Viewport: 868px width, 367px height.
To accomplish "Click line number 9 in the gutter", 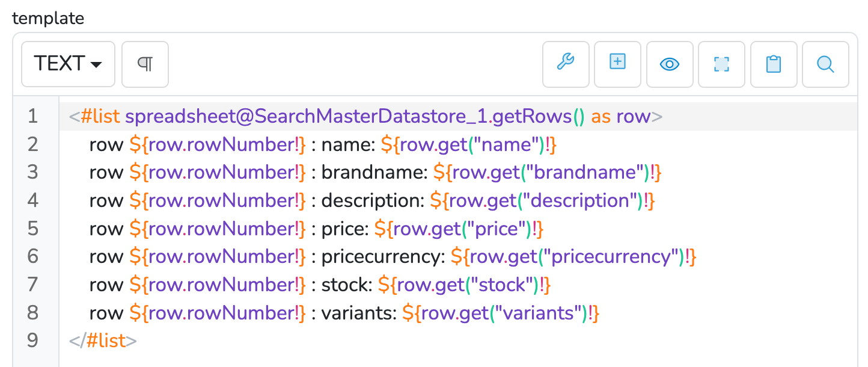I will 32,341.
